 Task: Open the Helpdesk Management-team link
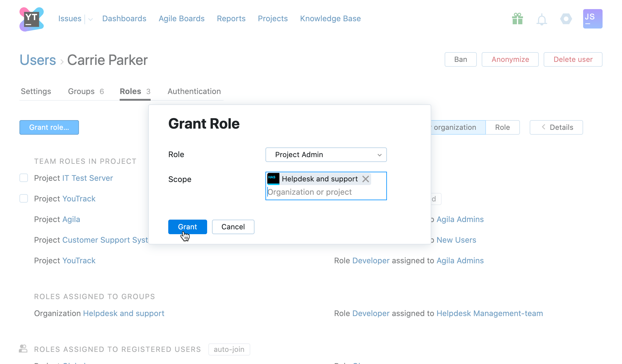[490, 313]
